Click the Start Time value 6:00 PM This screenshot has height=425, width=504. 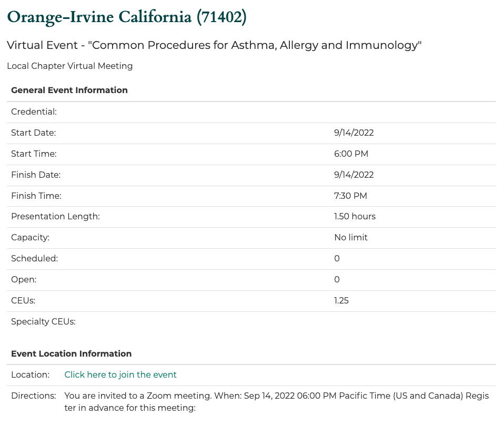[351, 154]
